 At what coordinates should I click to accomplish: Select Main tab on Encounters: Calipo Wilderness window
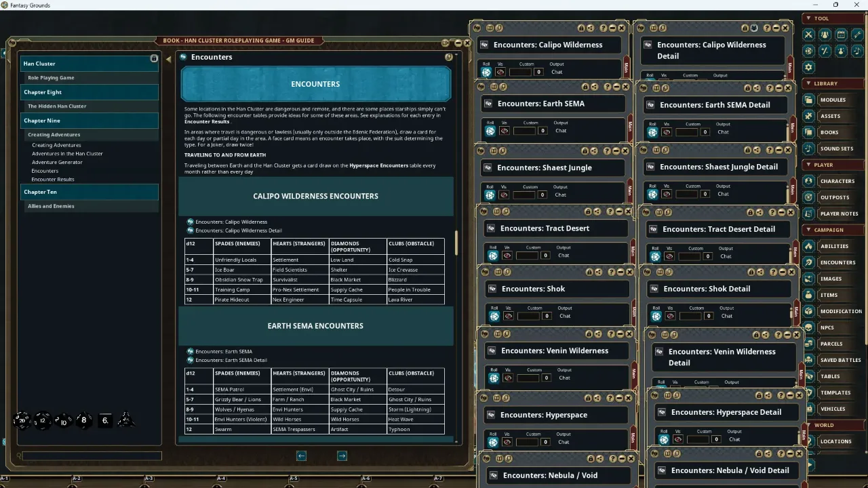pos(626,68)
